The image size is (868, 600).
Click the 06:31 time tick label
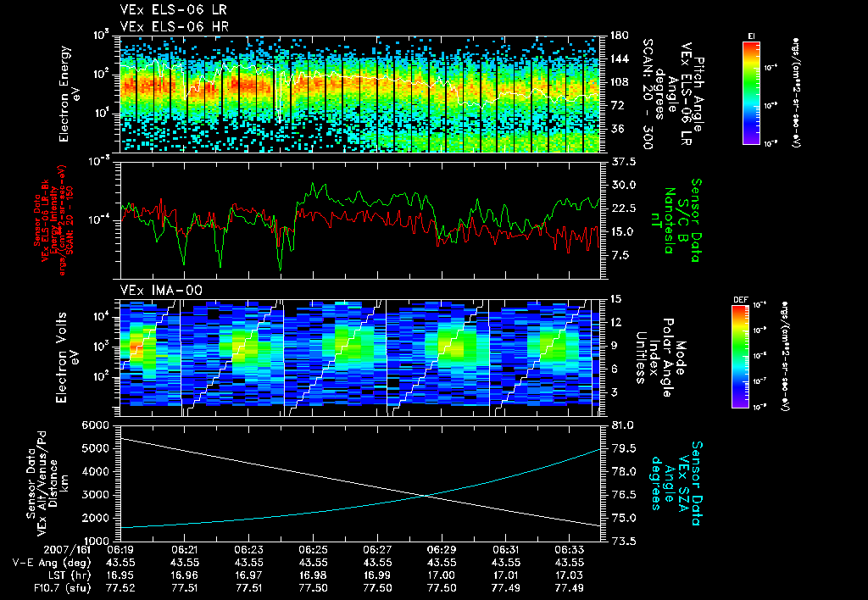coord(505,550)
